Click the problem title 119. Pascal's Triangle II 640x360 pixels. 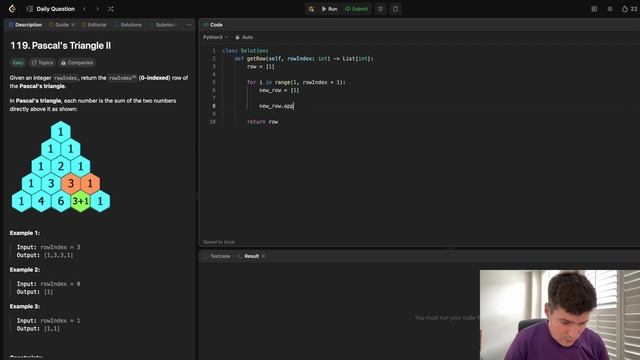[x=60, y=46]
